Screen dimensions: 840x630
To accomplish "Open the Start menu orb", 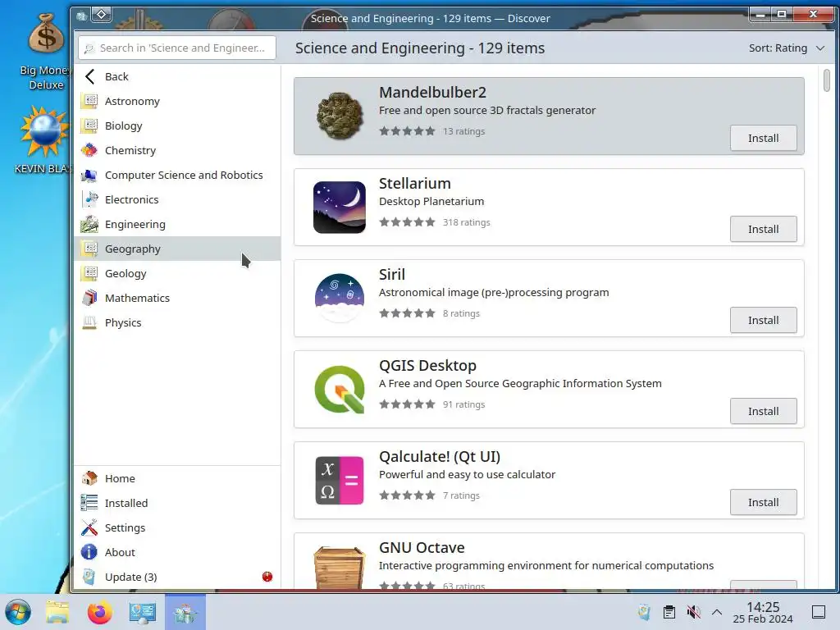I will (18, 612).
